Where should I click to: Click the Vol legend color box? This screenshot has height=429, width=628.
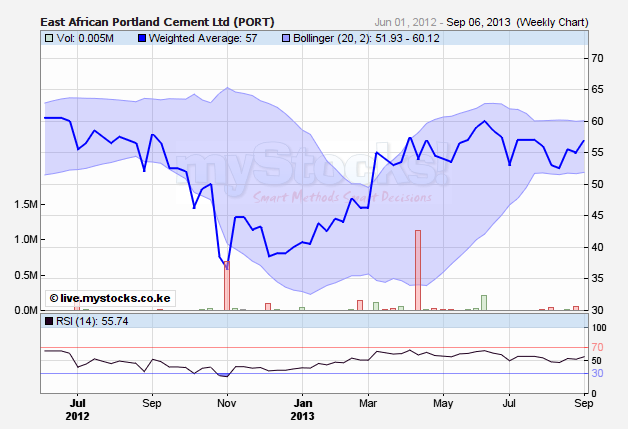50,38
